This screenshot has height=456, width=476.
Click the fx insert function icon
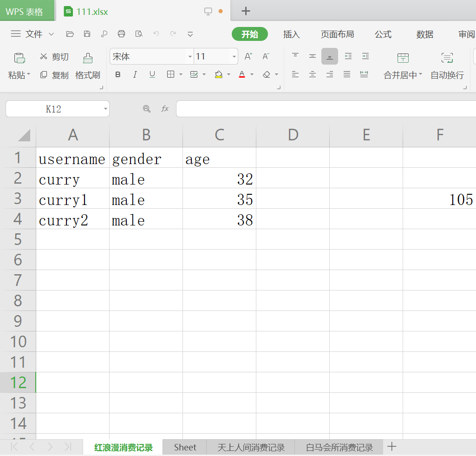point(165,108)
